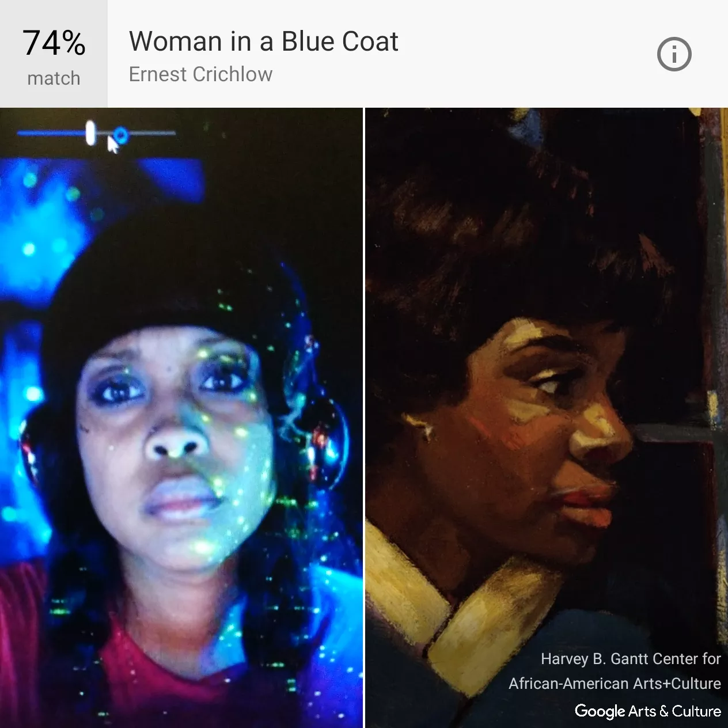The width and height of the screenshot is (728, 728).
Task: Click the word match under the percentage
Action: [x=54, y=78]
